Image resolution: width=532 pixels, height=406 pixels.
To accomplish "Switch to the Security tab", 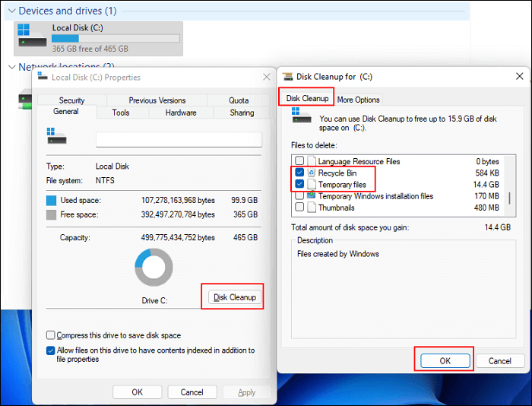I will (72, 100).
